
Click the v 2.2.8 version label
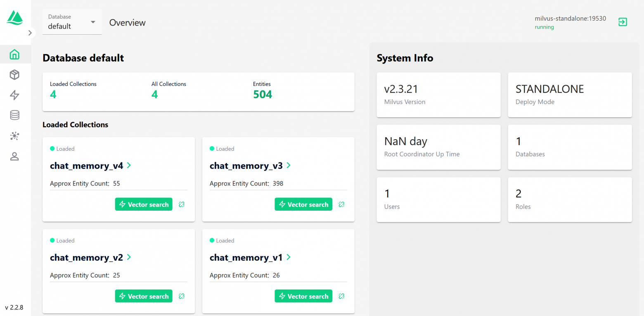pyautogui.click(x=14, y=307)
